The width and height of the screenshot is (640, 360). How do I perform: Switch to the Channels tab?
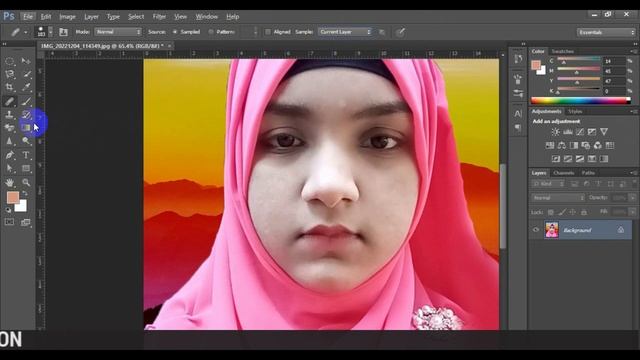pyautogui.click(x=564, y=173)
